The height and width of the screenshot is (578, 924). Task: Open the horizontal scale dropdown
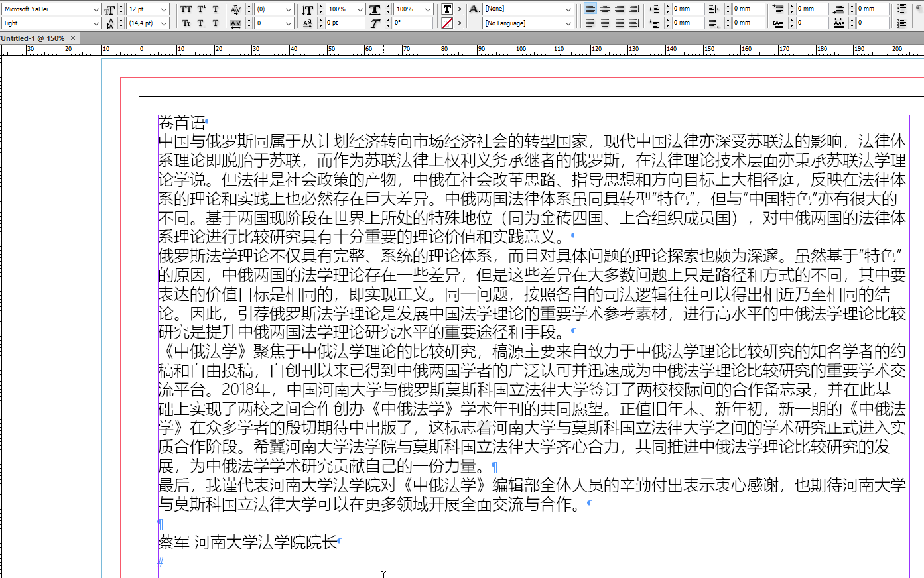428,9
